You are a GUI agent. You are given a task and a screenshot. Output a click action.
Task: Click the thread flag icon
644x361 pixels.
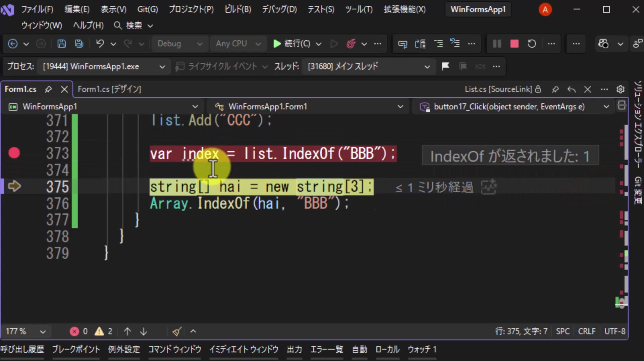[x=445, y=66]
